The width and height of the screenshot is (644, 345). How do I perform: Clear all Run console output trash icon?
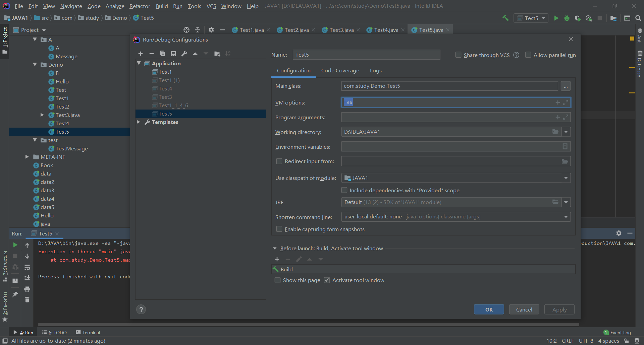27,299
